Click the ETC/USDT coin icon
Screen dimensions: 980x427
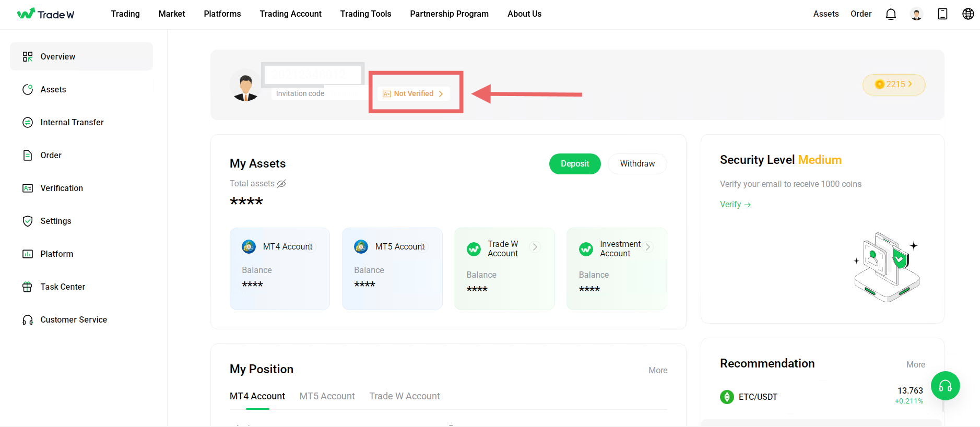pos(727,397)
